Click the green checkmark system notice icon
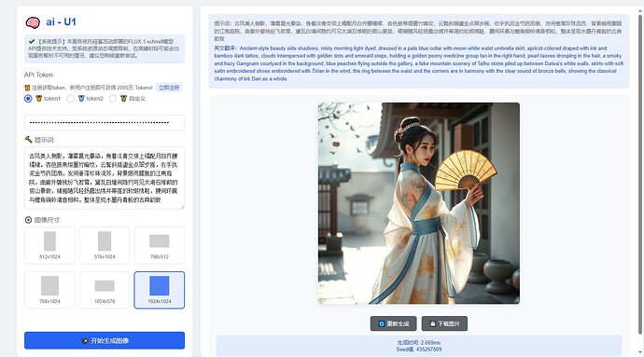 [x=31, y=41]
